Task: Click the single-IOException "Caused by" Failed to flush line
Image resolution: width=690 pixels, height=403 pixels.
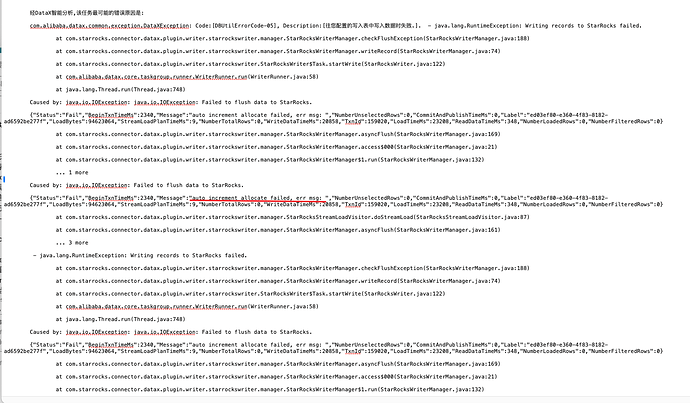Action: (136, 186)
